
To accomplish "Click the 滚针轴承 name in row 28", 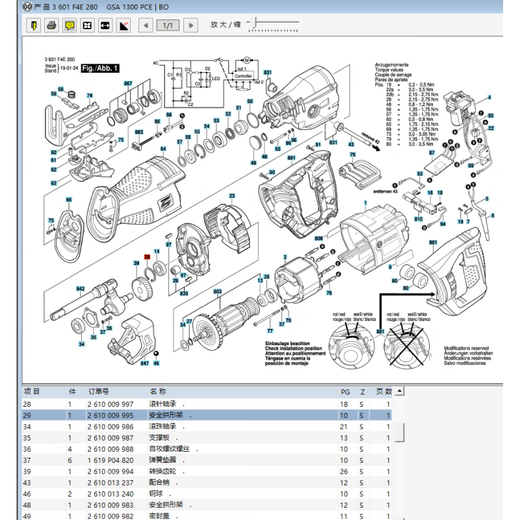I will (162, 404).
